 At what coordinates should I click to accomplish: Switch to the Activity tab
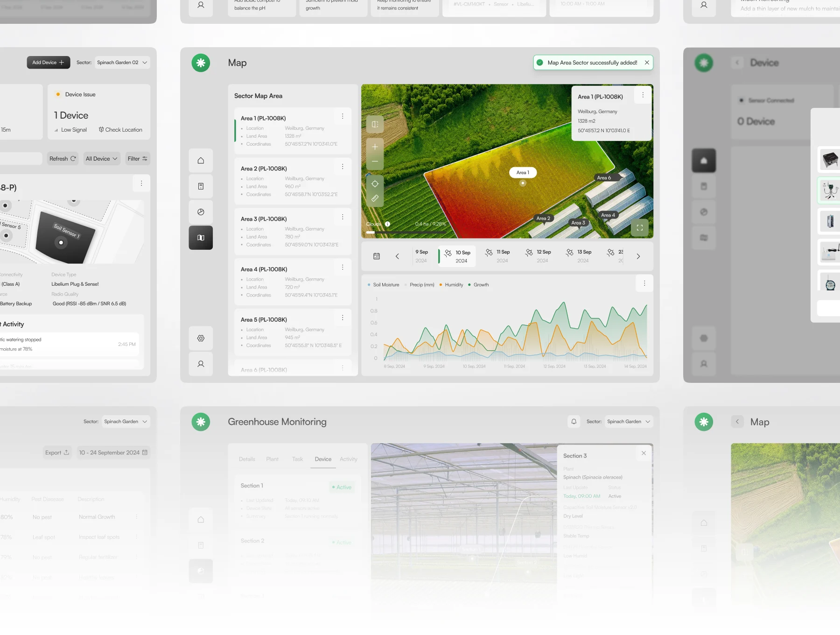click(x=349, y=459)
